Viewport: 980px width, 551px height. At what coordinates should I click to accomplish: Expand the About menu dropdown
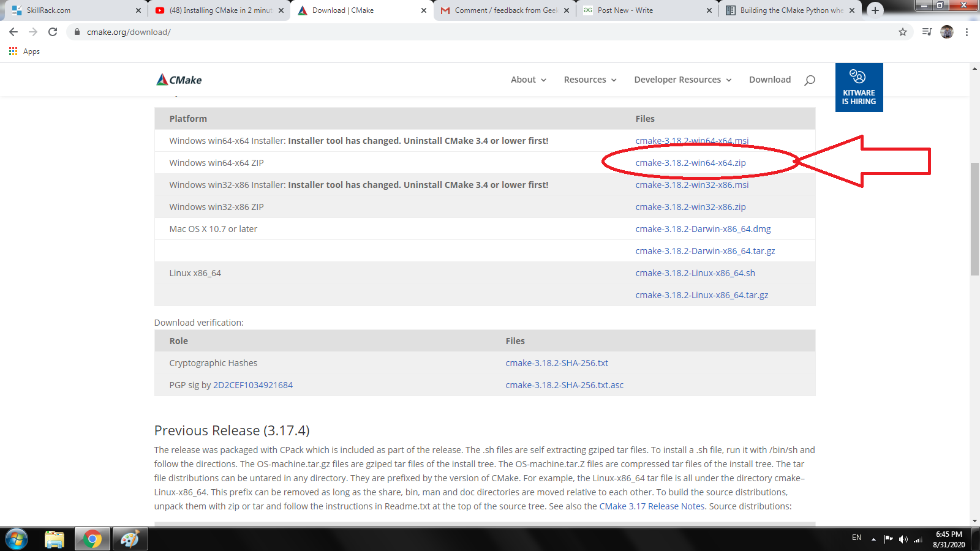[529, 80]
